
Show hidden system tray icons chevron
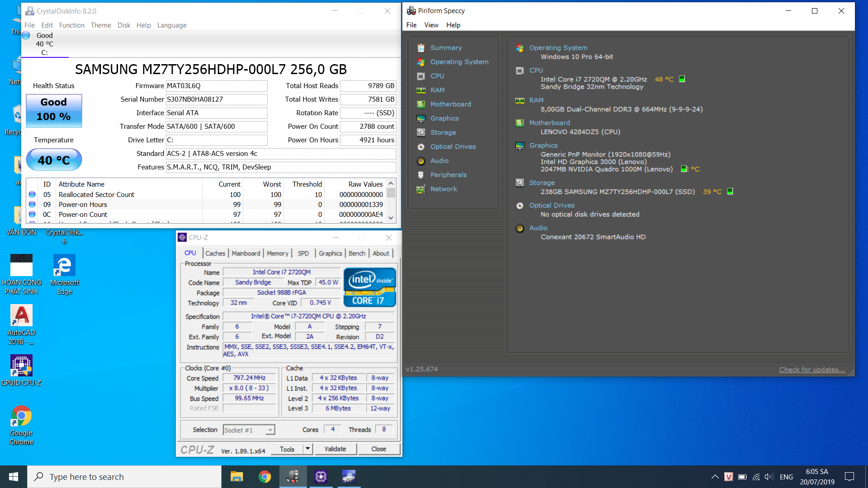click(715, 477)
